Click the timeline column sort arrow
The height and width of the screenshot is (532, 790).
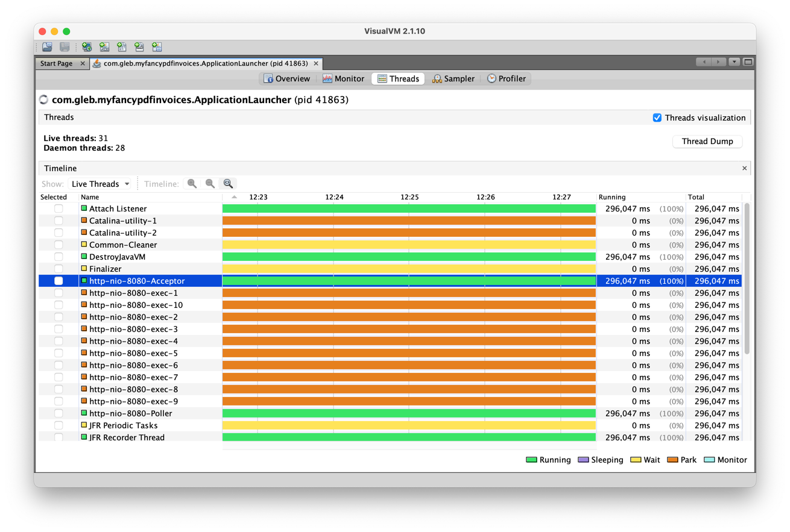pyautogui.click(x=234, y=197)
